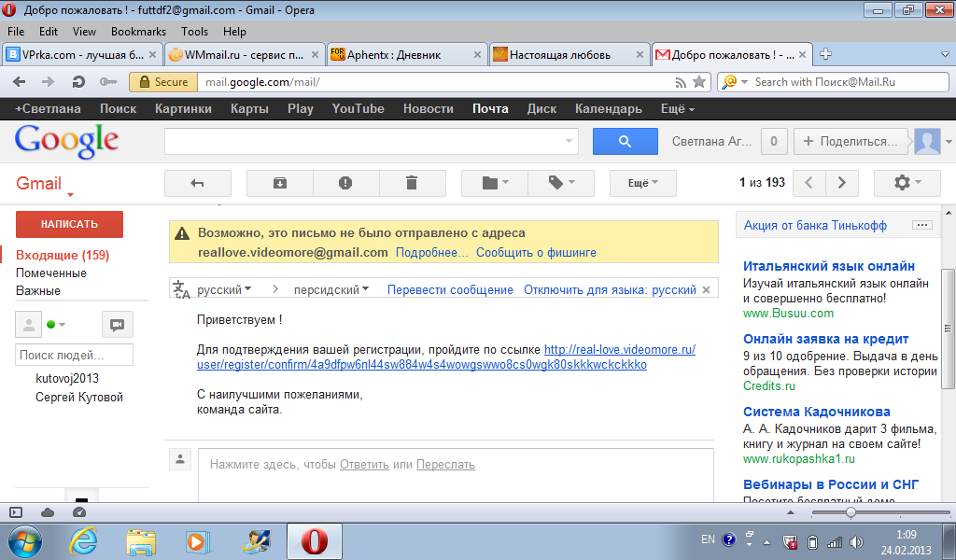Open the Move to folder button

tap(495, 183)
